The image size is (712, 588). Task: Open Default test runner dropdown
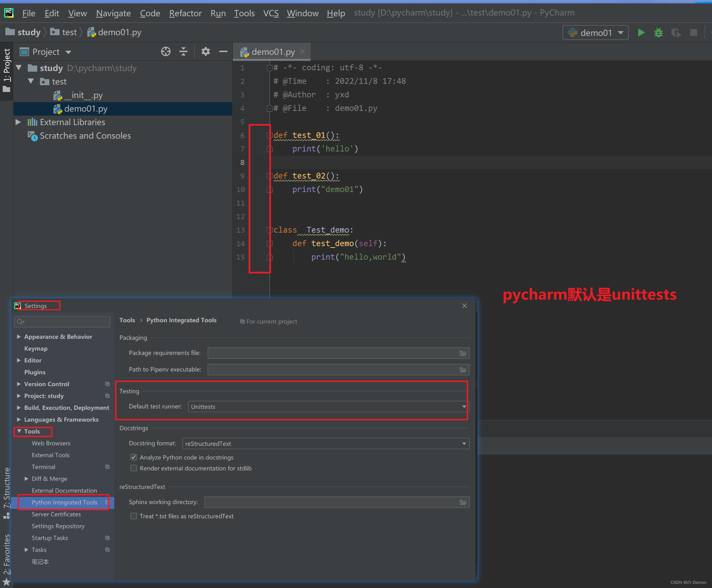(329, 407)
